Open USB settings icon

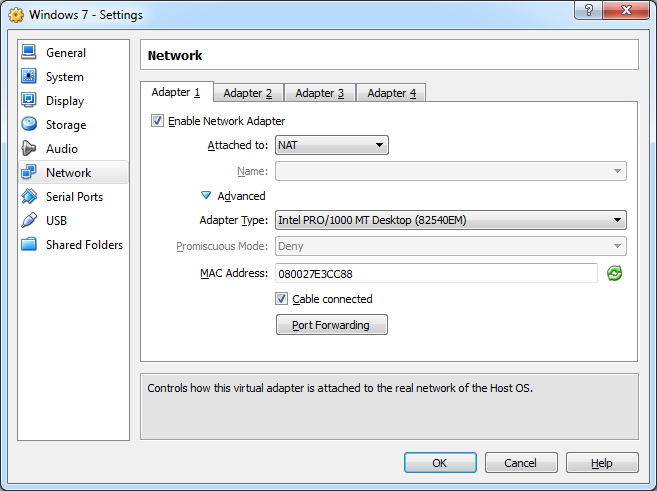coord(28,221)
